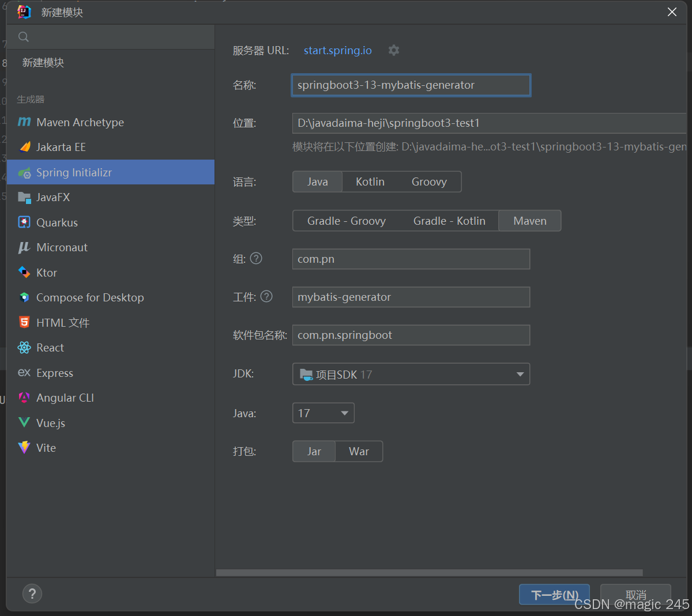Click the Maven Archetype icon
692x616 pixels.
coord(24,122)
